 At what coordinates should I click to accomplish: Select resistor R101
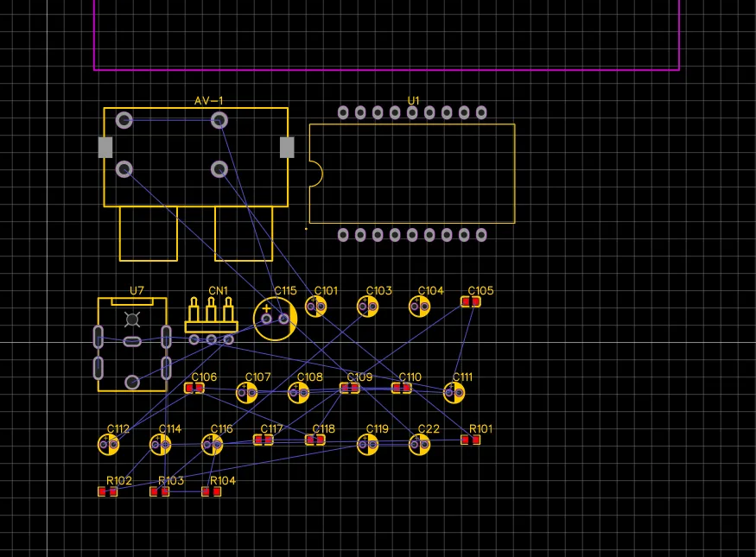coord(471,440)
